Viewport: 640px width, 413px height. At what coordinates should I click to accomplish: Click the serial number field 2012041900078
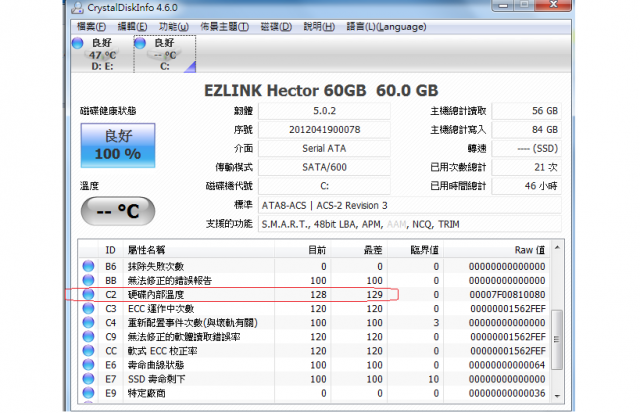(x=324, y=130)
